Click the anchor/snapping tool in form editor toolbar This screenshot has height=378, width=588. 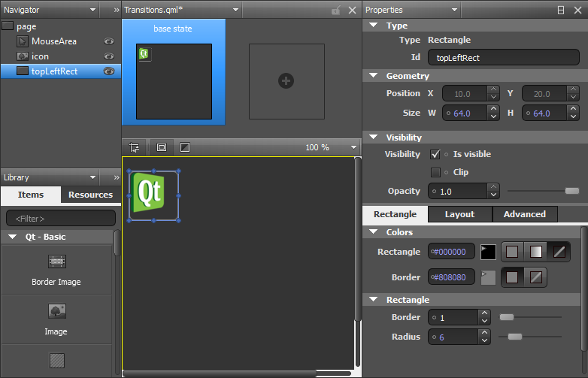(x=135, y=147)
